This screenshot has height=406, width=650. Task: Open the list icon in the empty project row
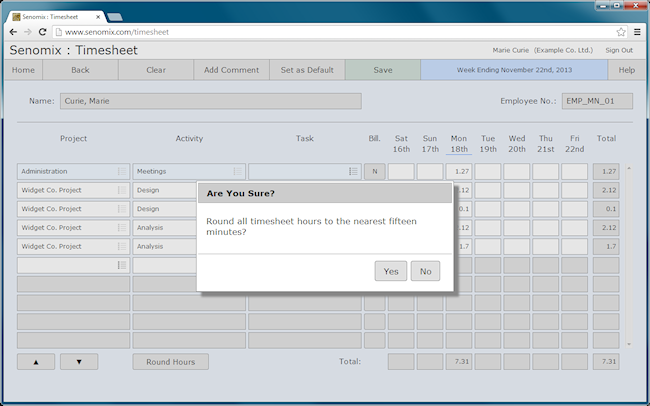pos(122,265)
